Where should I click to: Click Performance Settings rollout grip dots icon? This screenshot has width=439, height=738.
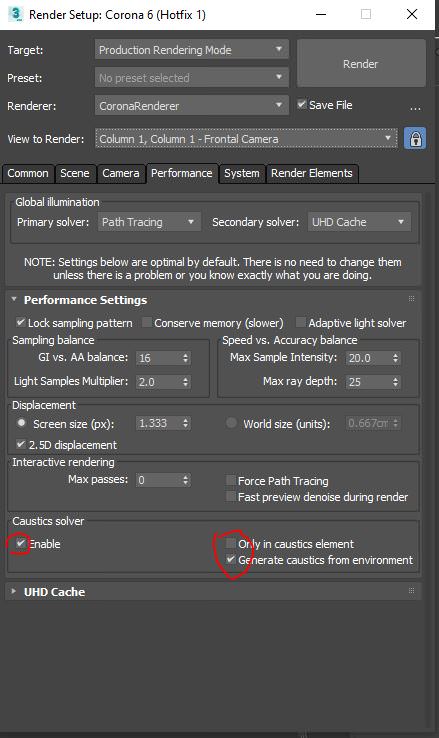(411, 298)
